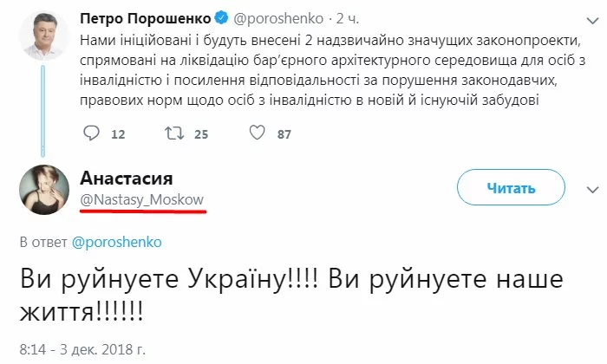Click the reply count 12
This screenshot has width=607, height=364.
point(118,134)
